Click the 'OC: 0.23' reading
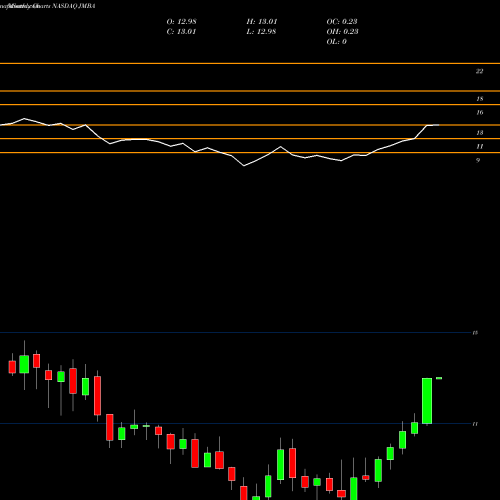 [x=342, y=21]
